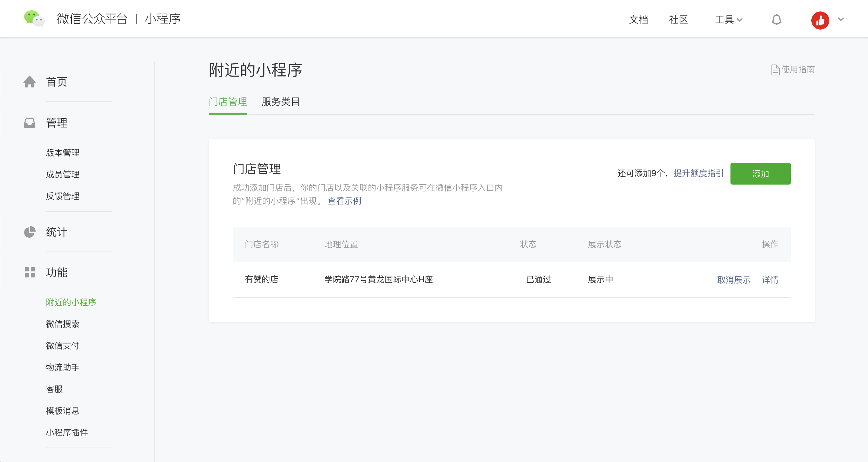Click the 微信公众平台 header title
Viewport: 868px width, 462px height.
[x=92, y=18]
